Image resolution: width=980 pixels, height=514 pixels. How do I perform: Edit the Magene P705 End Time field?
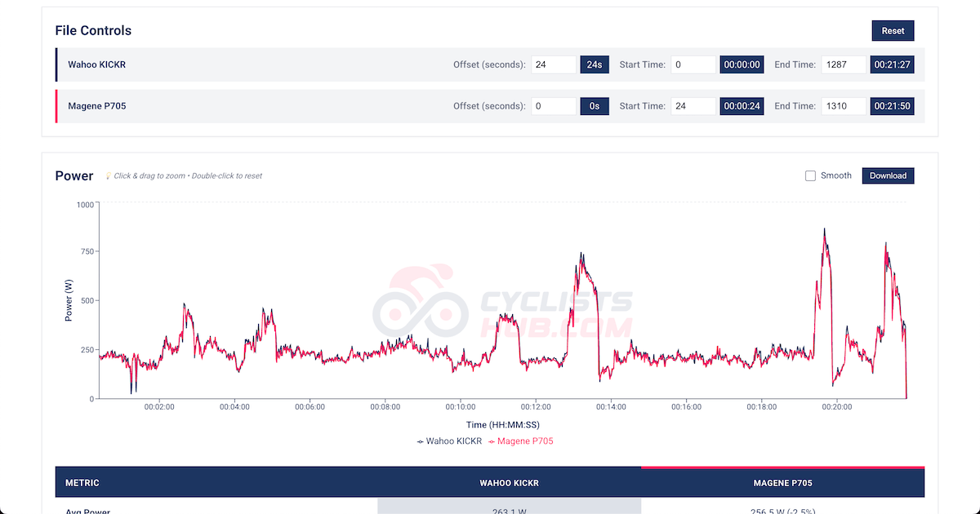coord(844,106)
